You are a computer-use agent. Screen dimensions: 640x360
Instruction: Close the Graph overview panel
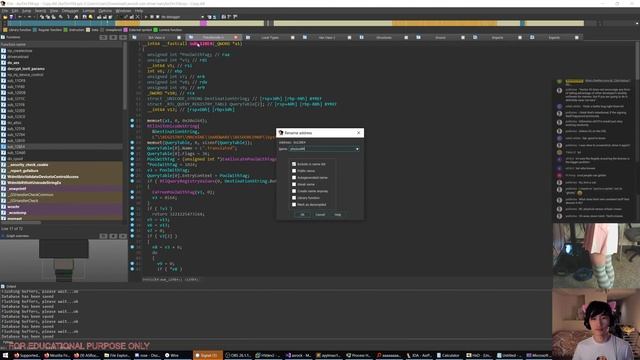(123, 236)
